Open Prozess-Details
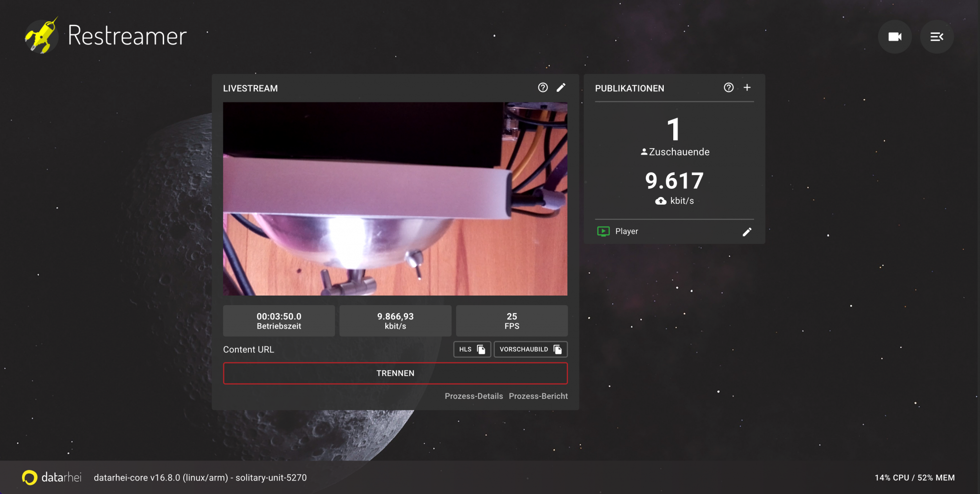The width and height of the screenshot is (980, 494). point(474,396)
